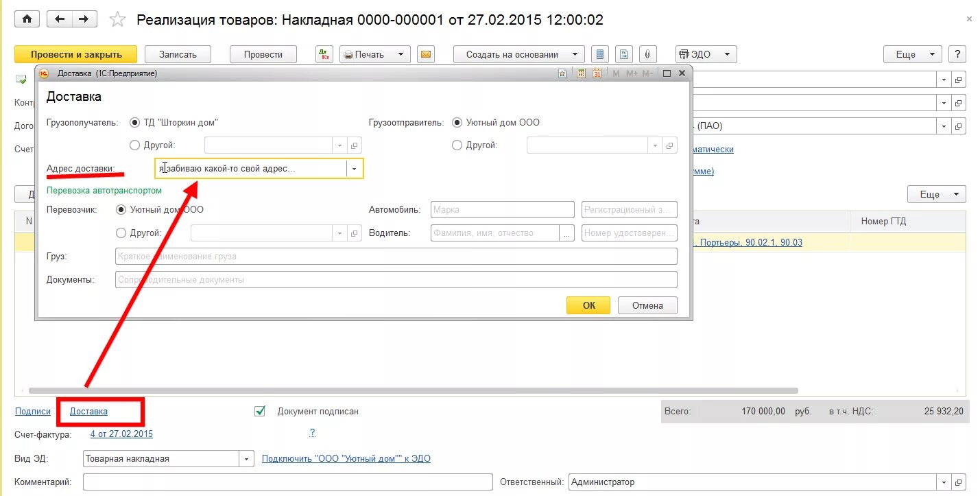Select Перевозчик Уютный дом ООО radio
980x496 pixels.
coord(121,210)
